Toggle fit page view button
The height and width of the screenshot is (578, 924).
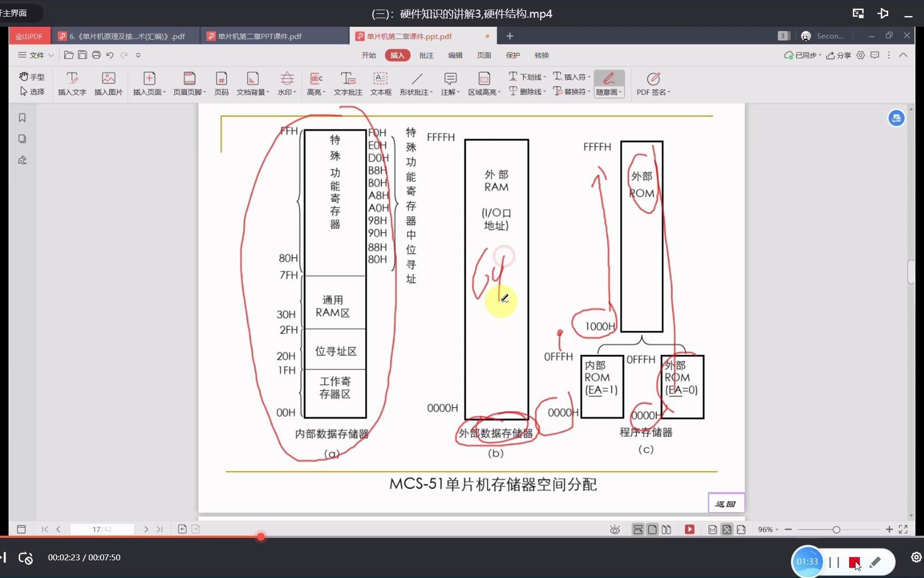point(727,529)
